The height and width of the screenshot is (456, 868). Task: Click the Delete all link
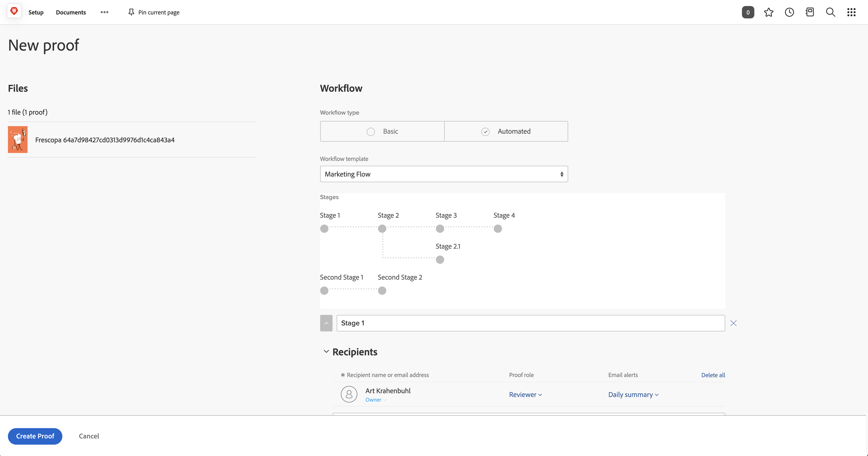click(x=713, y=375)
